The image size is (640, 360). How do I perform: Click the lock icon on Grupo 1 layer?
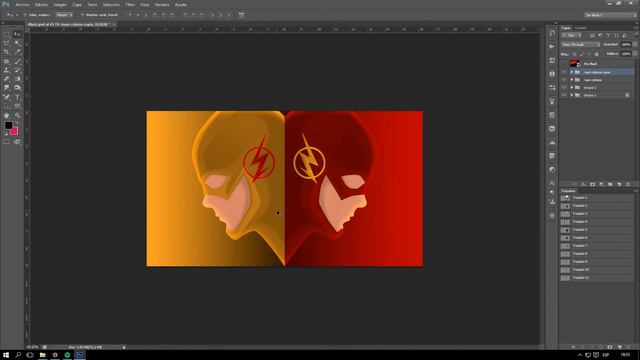coord(627,95)
